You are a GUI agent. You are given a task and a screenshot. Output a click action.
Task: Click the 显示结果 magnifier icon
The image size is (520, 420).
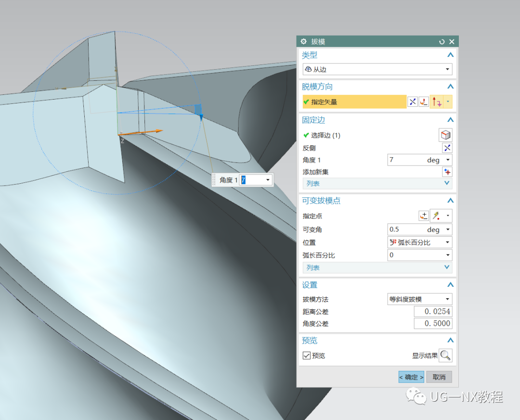(445, 356)
